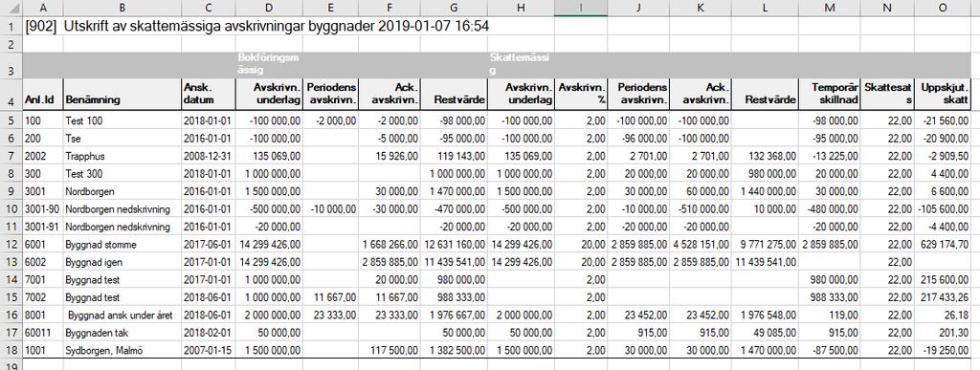The height and width of the screenshot is (370, 980).
Task: Select the value 135 069,00 in column D
Action: [x=269, y=156]
